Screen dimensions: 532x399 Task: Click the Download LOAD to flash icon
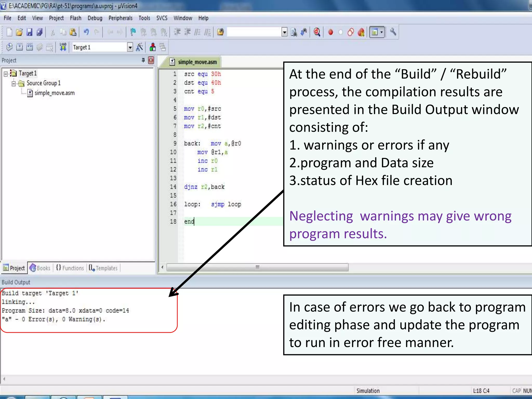[63, 47]
